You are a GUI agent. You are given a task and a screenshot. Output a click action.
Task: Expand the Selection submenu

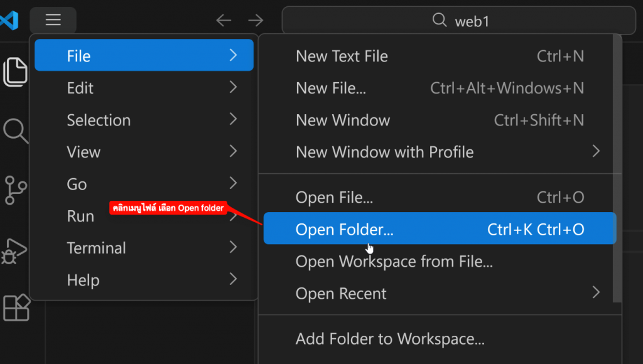[x=144, y=120]
